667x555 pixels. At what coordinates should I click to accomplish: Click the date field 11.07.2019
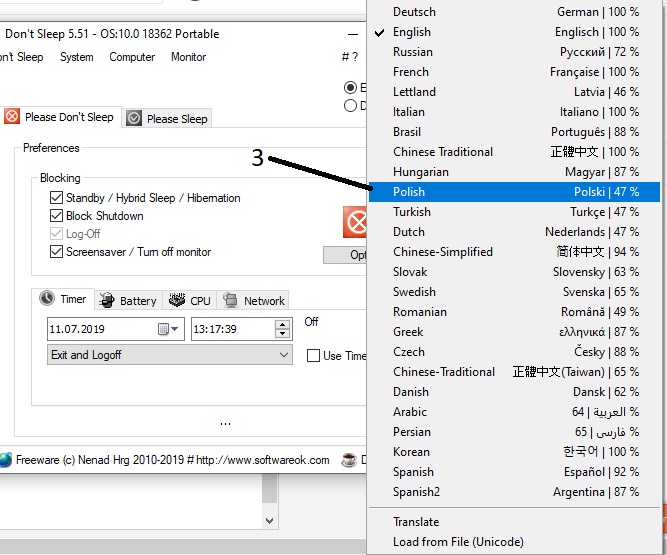[x=116, y=329]
